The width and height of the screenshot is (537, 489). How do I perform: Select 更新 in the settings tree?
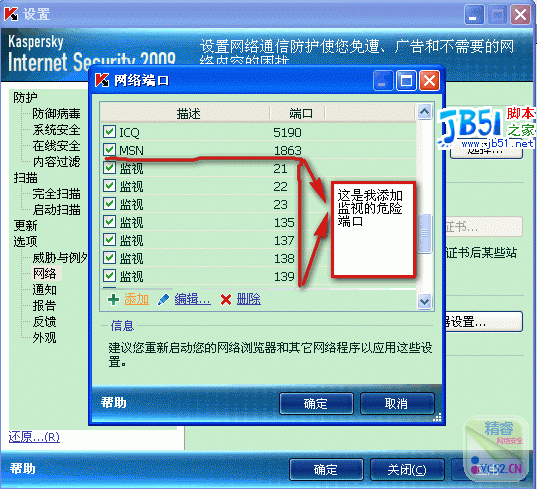pyautogui.click(x=25, y=226)
